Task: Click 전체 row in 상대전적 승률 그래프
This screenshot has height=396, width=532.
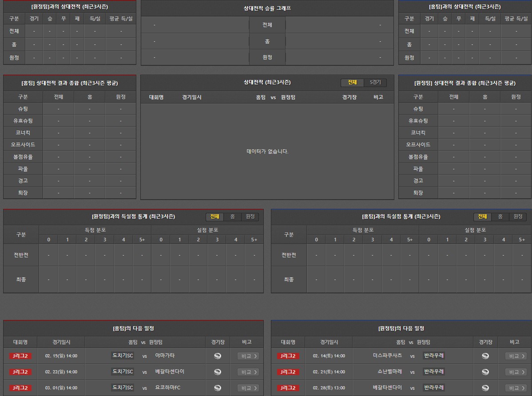Action: (x=267, y=25)
